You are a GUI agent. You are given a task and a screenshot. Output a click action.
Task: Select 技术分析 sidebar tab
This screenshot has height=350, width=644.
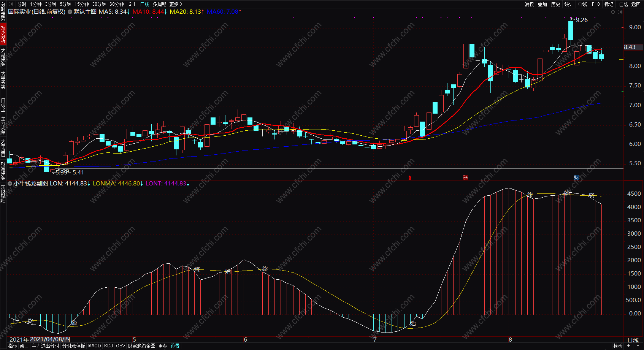coord(3,34)
